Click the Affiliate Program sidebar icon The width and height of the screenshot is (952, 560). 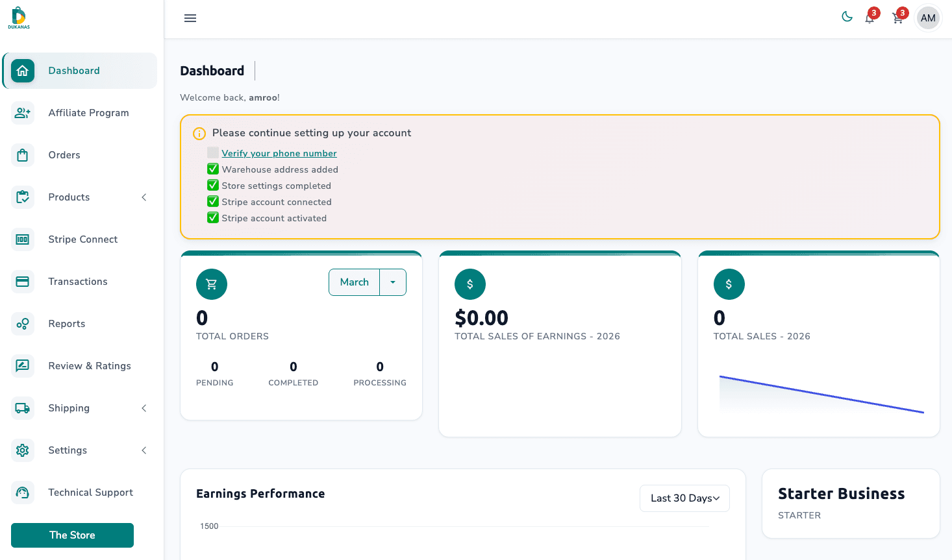coord(23,113)
